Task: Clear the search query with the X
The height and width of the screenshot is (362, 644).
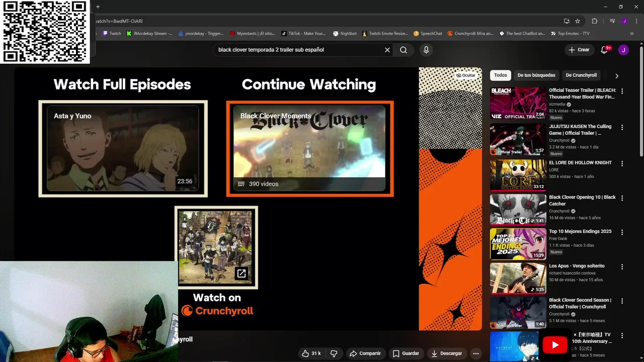Action: (x=387, y=50)
